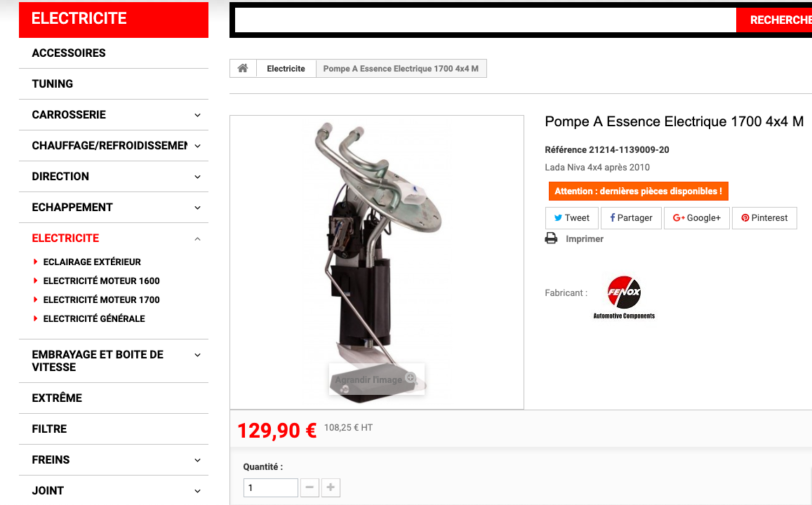Collapse the Electricite category
Screen dimensions: 812x505
tap(197, 238)
